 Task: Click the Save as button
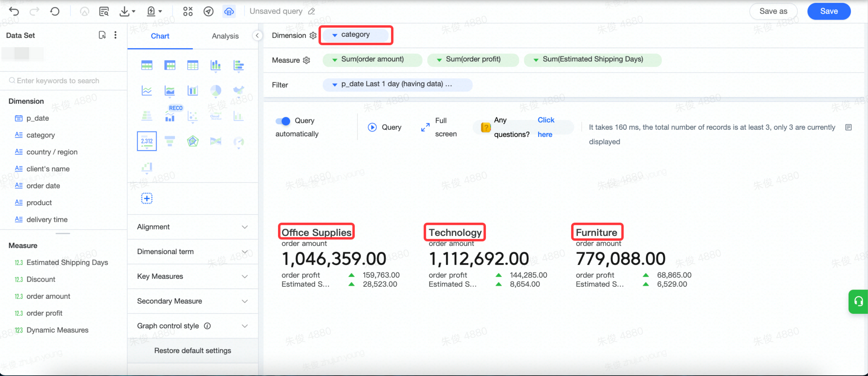click(773, 11)
